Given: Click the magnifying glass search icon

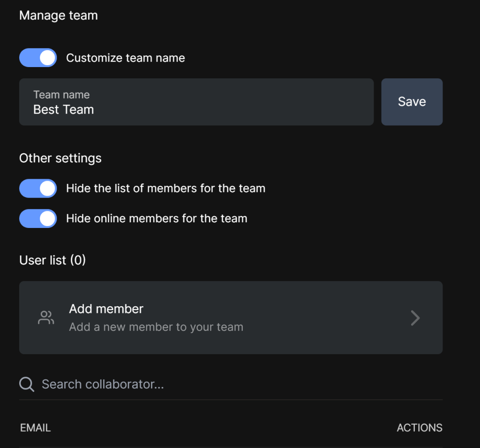Looking at the screenshot, I should tap(27, 384).
